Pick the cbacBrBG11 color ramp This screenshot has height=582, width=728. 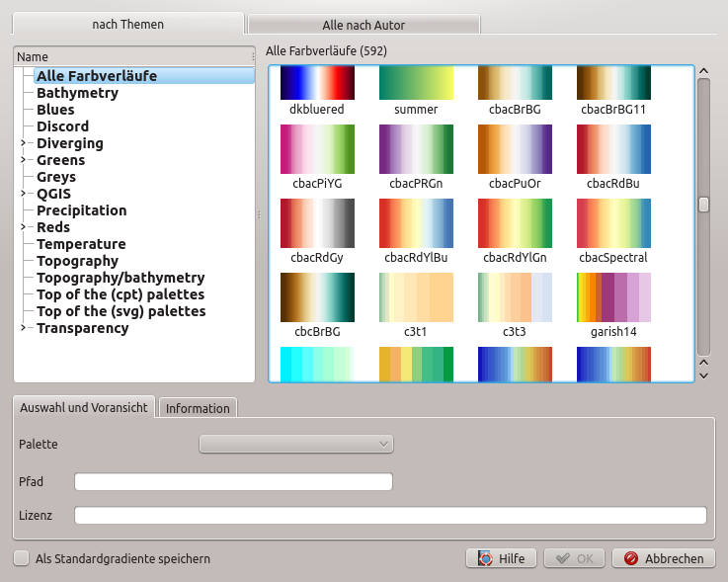(x=613, y=83)
